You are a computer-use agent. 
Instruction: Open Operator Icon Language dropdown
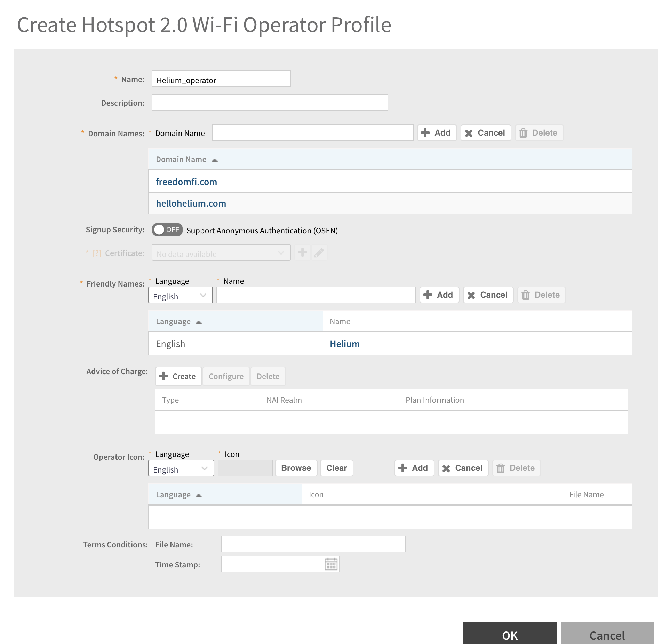pyautogui.click(x=181, y=468)
